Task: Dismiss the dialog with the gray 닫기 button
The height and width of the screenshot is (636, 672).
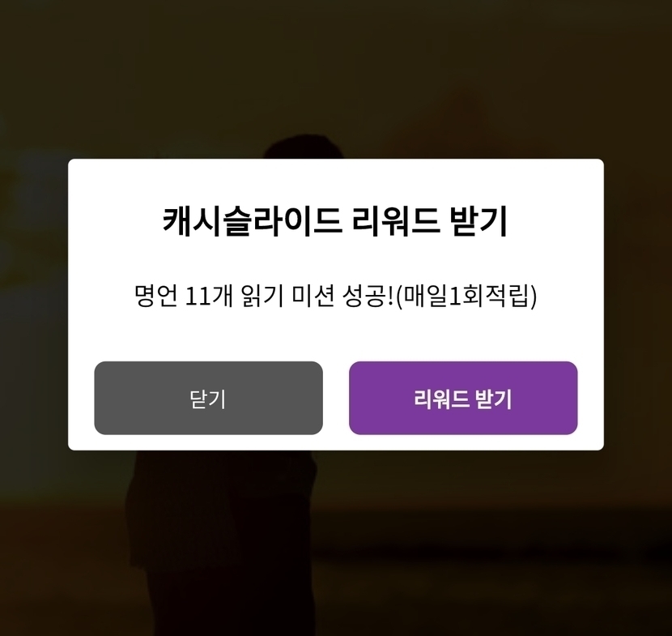Action: 208,398
